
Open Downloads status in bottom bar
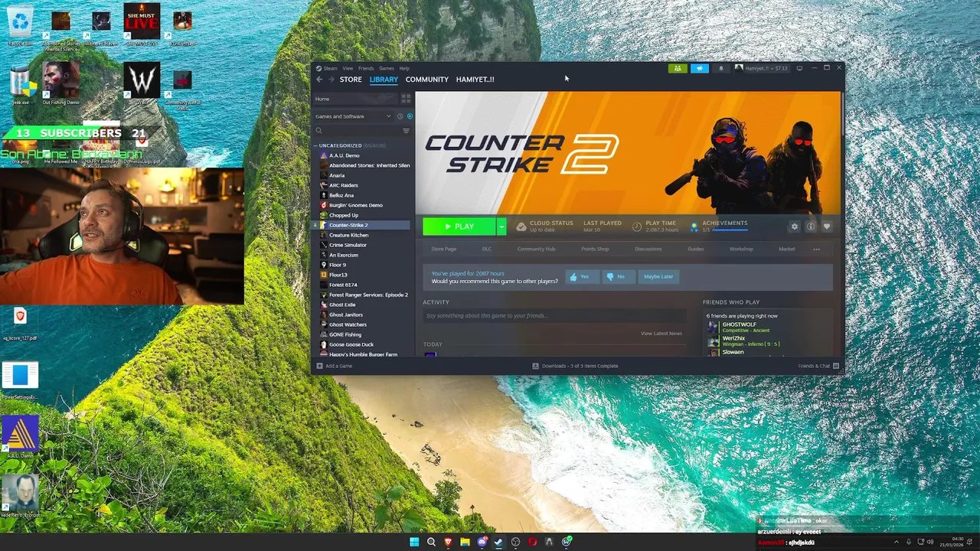click(x=576, y=366)
